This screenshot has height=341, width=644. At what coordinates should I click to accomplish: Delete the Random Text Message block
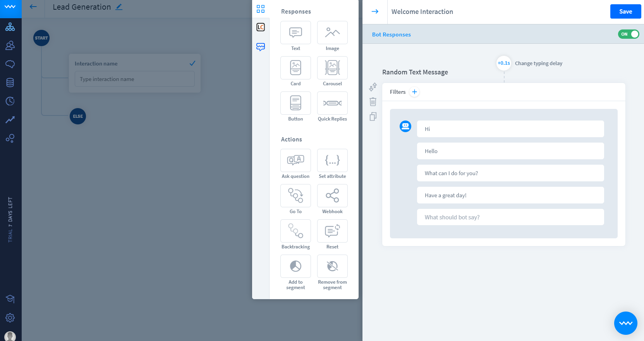click(373, 102)
